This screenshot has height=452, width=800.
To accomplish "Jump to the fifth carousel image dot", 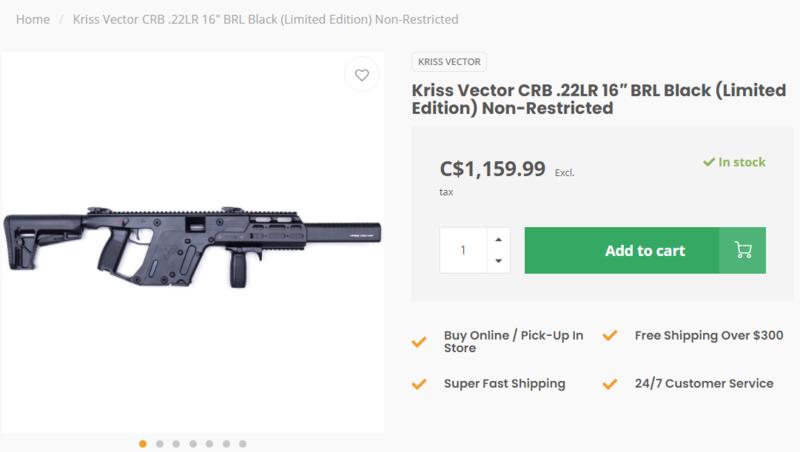I will point(209,443).
